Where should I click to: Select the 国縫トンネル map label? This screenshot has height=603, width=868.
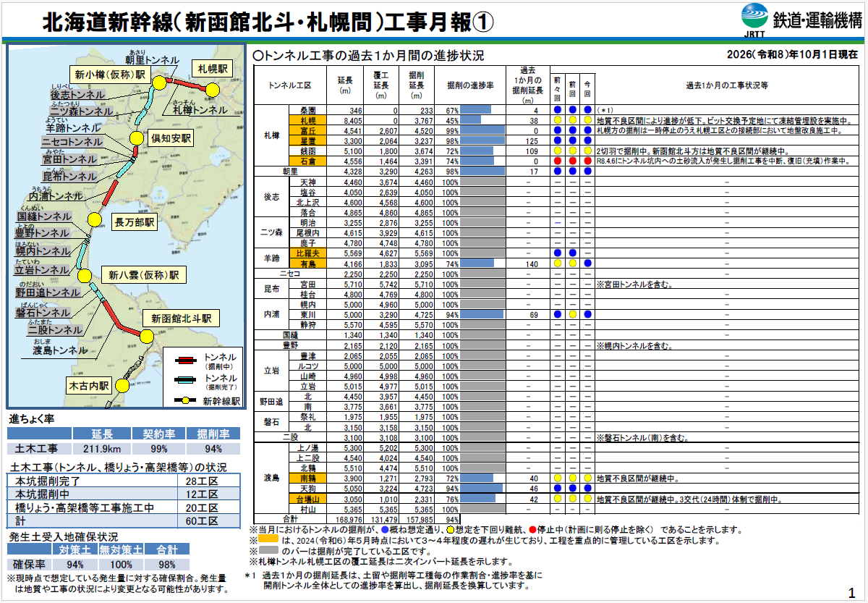(x=44, y=216)
